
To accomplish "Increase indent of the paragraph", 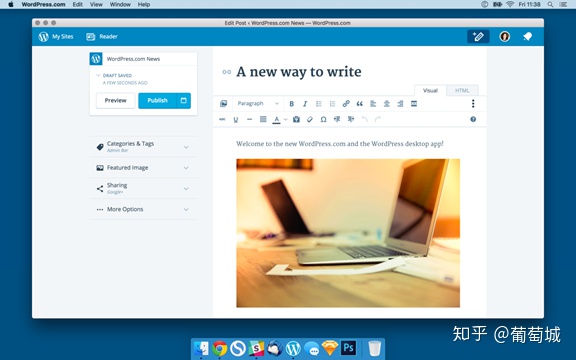I will pyautogui.click(x=351, y=119).
